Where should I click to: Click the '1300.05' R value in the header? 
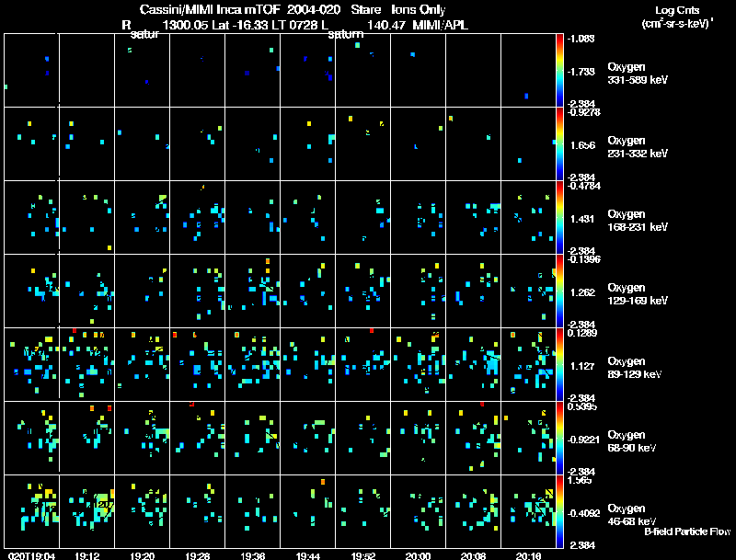tap(185, 25)
